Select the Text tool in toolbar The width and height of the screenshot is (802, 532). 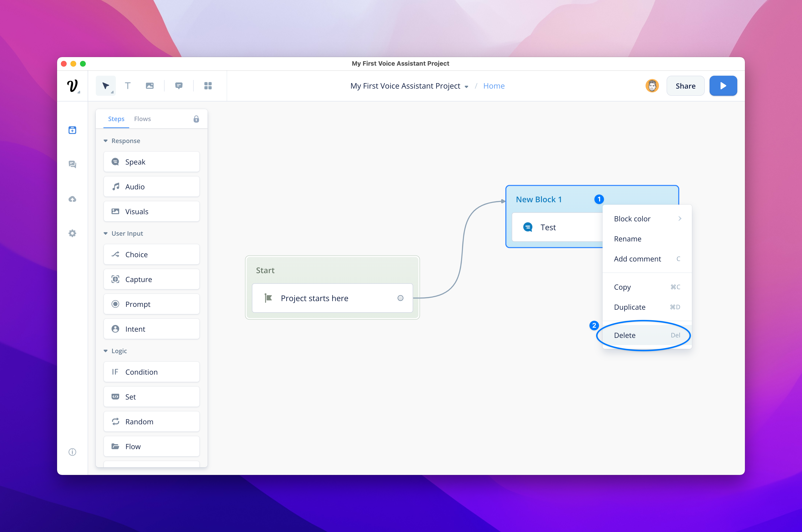128,86
